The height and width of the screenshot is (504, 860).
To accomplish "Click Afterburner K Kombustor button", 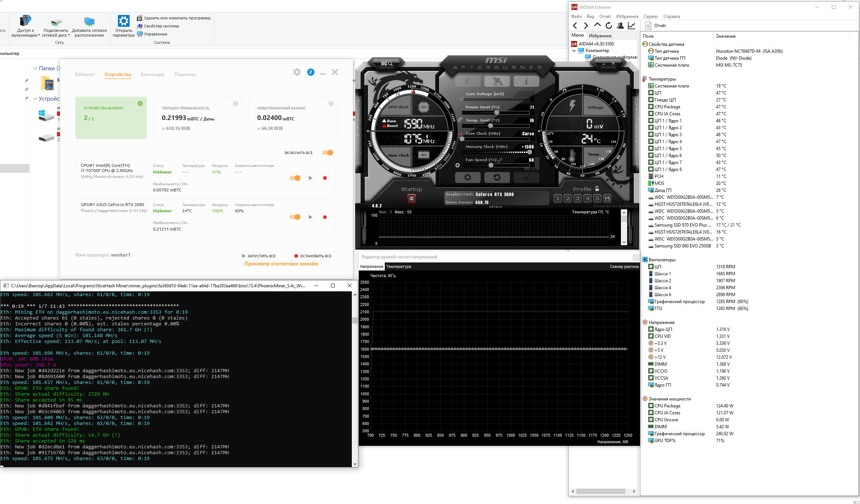I will point(468,81).
